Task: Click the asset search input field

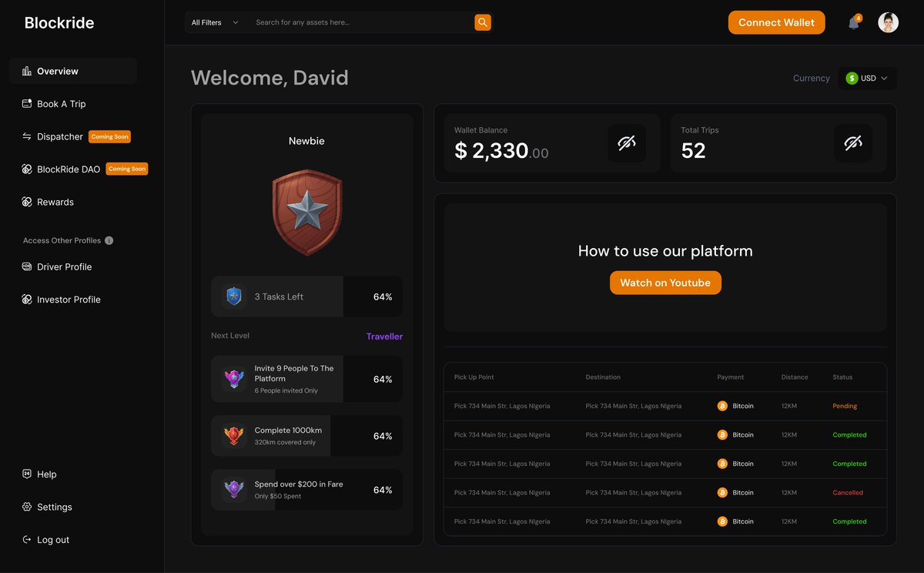Action: click(360, 22)
